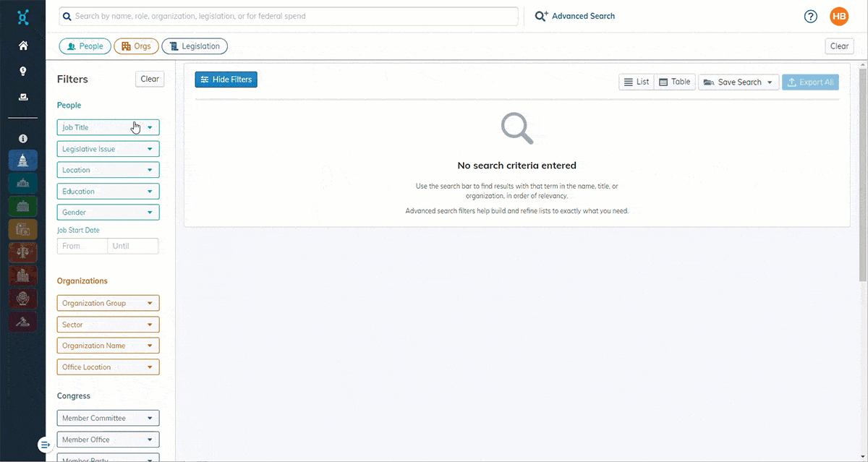Click the magnifier icon in the search bar

(67, 16)
